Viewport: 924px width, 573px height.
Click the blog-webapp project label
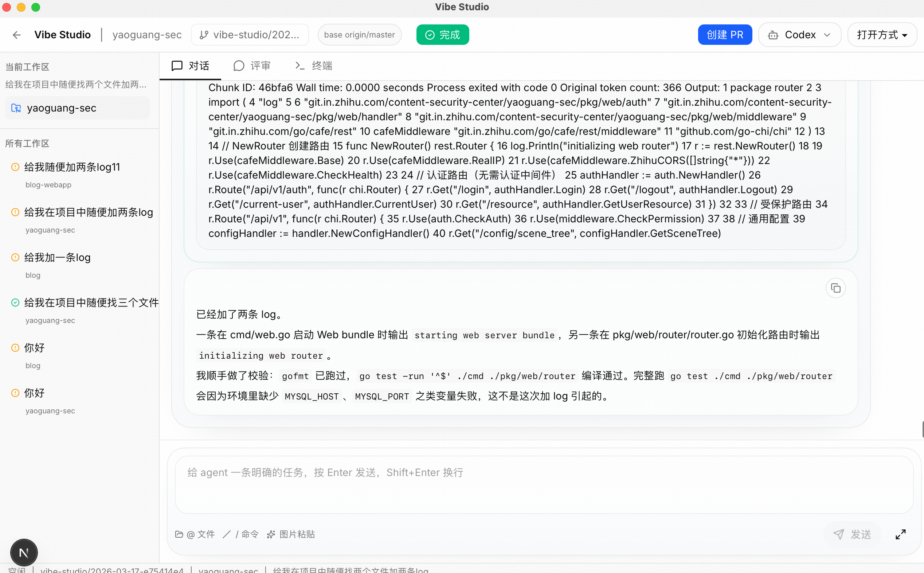[x=48, y=185]
